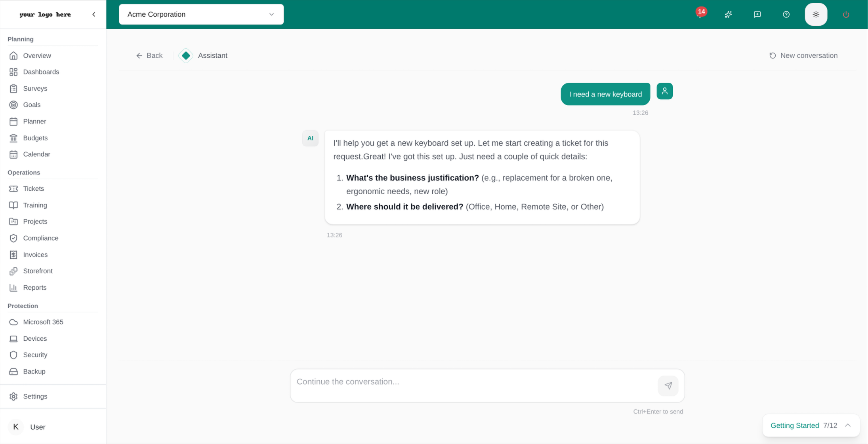Send message with paper plane icon
The image size is (868, 444).
(x=668, y=385)
